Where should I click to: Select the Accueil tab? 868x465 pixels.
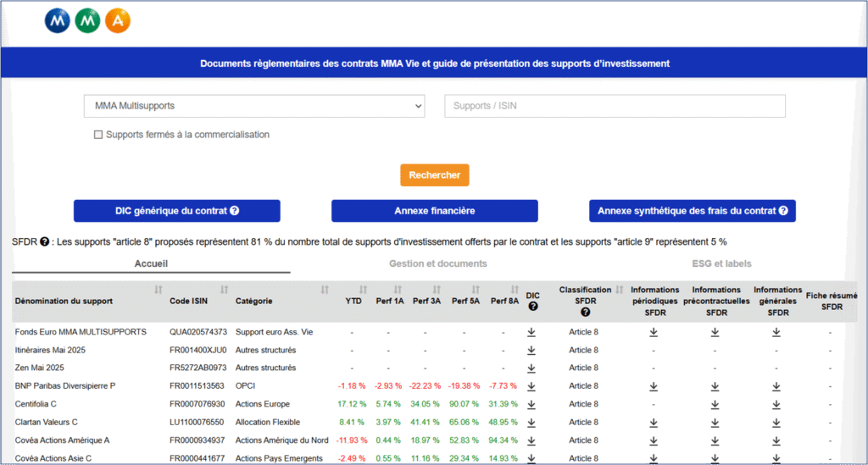151,263
